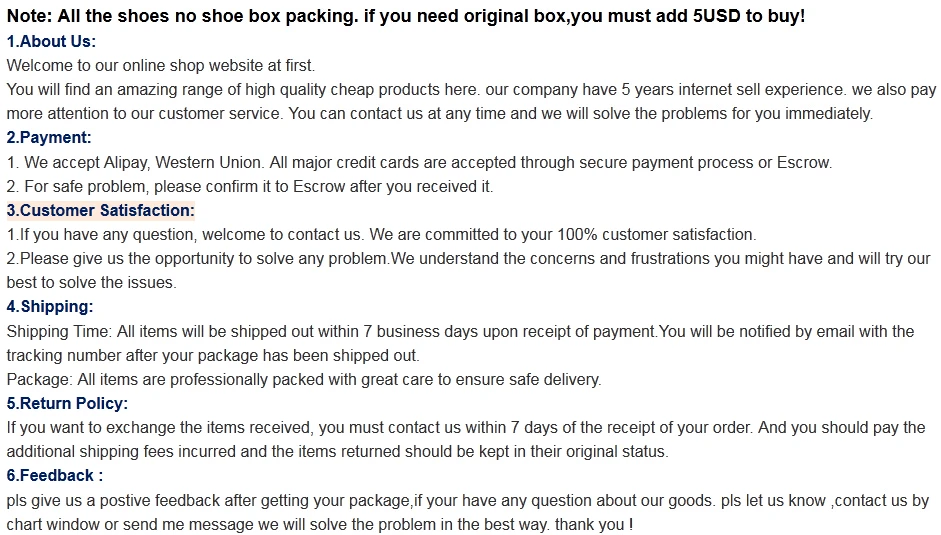The width and height of the screenshot is (941, 535).
Task: Click the line accepting Alipay, Western Union
Action: point(419,162)
